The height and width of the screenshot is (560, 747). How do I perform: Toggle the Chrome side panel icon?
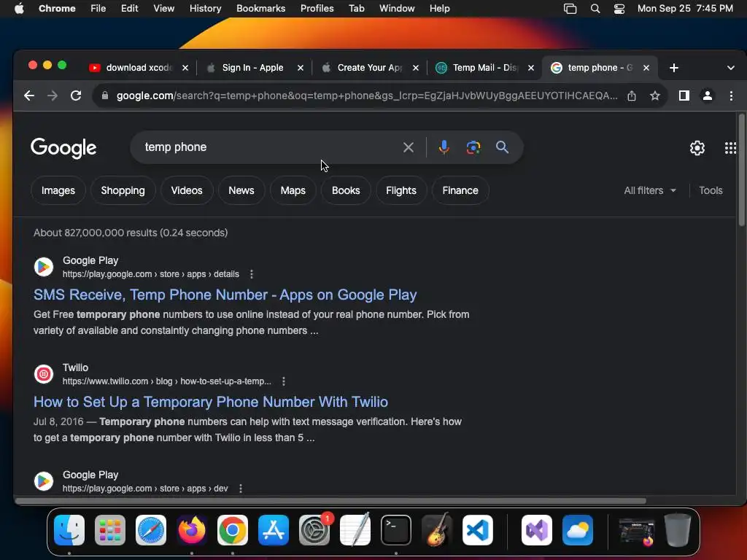(684, 96)
